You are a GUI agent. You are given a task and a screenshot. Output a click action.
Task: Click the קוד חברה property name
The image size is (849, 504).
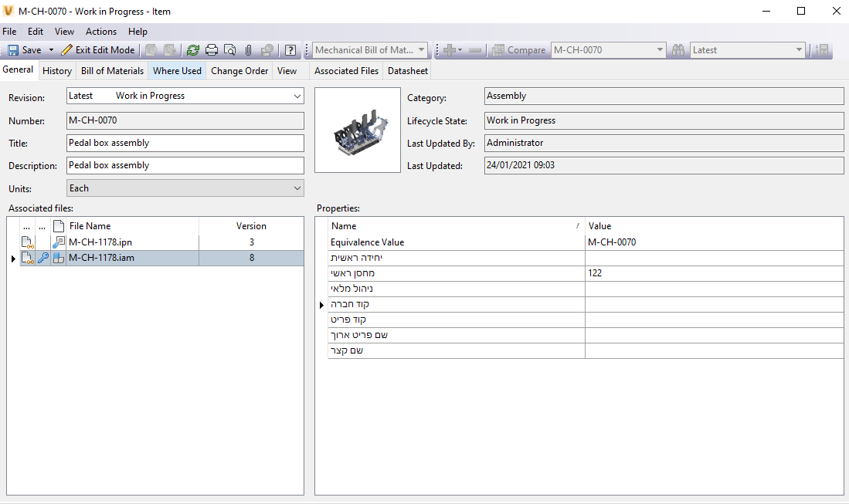point(350,304)
